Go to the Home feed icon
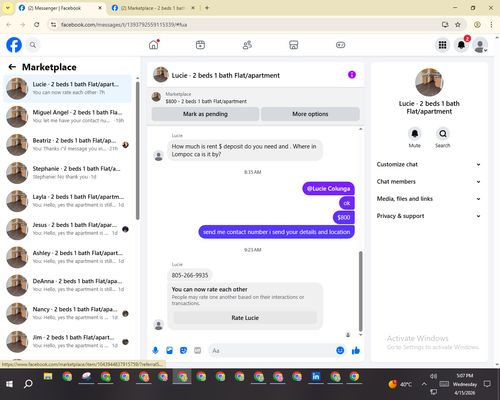Image resolution: width=500 pixels, height=400 pixels. click(154, 45)
